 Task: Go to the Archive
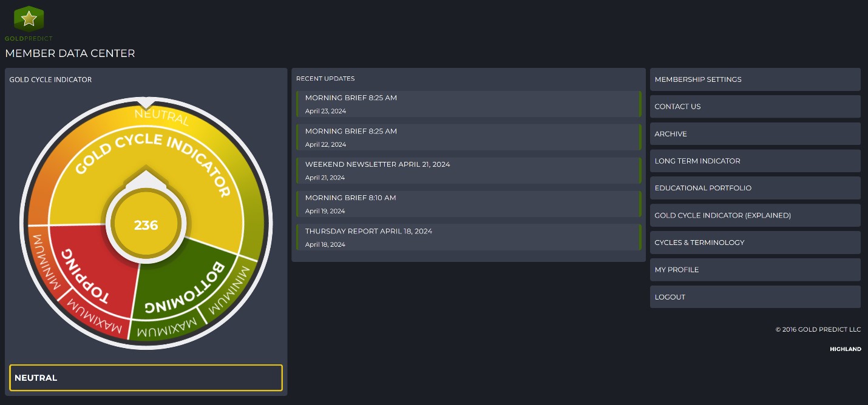755,134
